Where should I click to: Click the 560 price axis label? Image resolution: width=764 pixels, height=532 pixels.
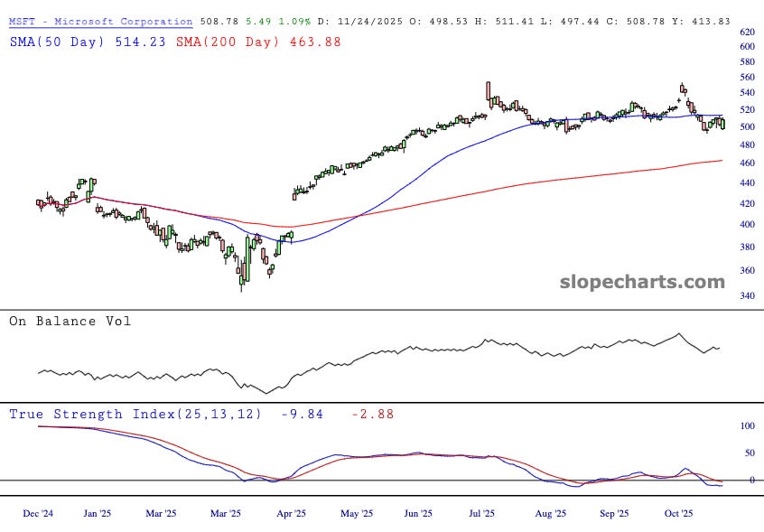pos(748,77)
